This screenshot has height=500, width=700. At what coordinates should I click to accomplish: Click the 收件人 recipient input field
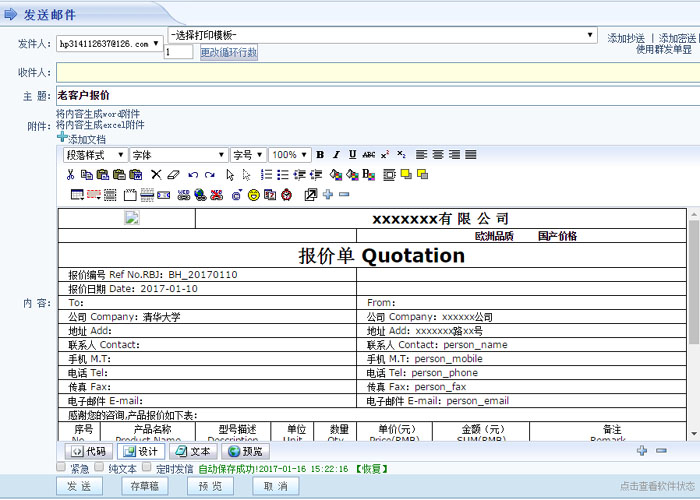pos(375,72)
